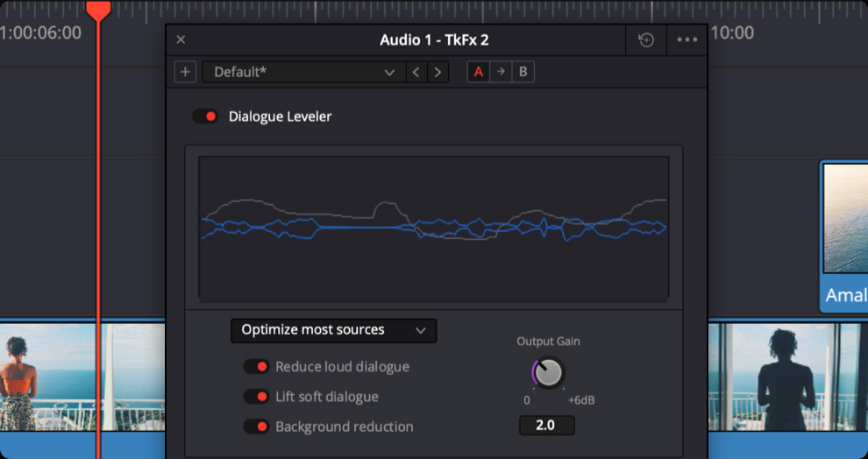868x459 pixels.
Task: Click the red playhead marker handle
Action: [98, 10]
